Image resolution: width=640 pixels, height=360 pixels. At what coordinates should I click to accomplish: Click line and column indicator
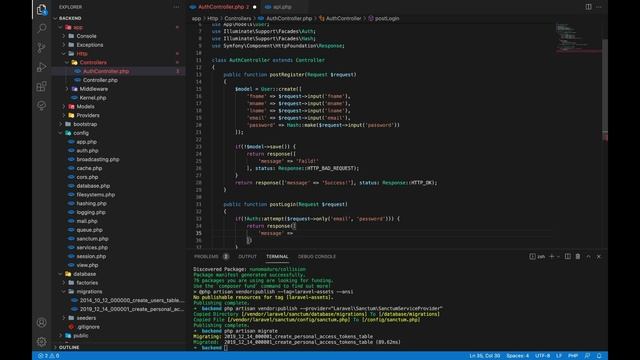tap(484, 356)
